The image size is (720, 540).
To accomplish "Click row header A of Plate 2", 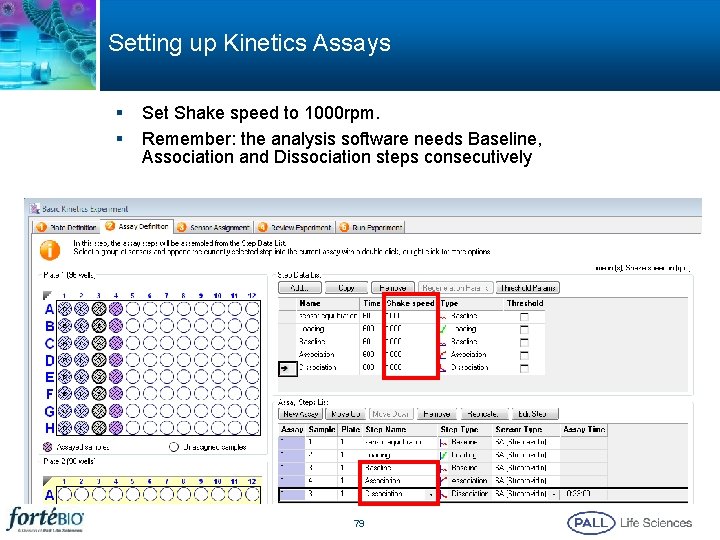I will [x=49, y=495].
